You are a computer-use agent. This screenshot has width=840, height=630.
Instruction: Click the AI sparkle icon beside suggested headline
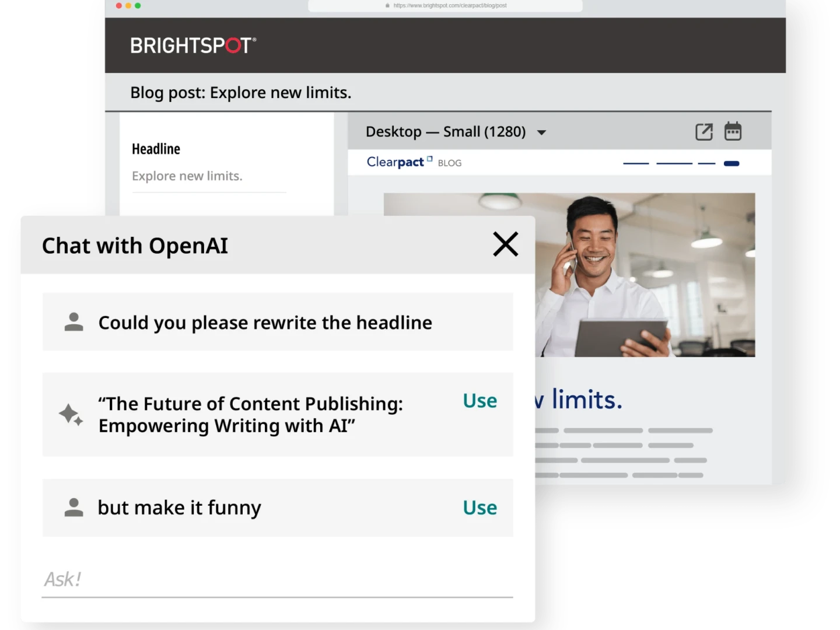[x=71, y=415]
